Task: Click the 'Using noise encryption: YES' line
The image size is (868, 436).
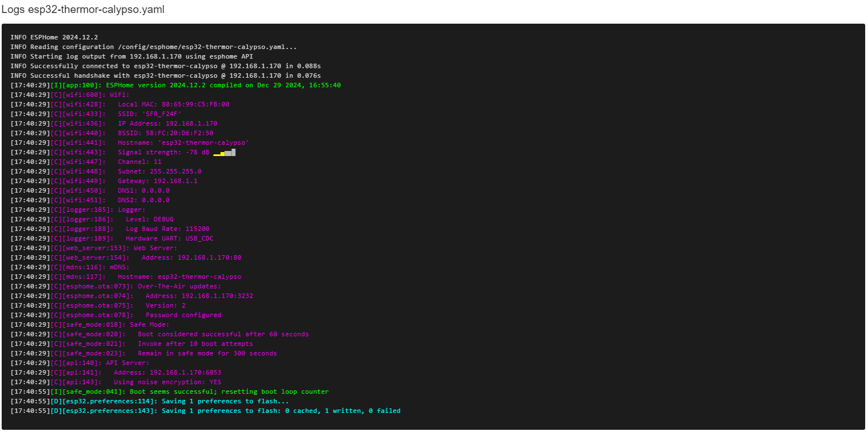Action: click(x=116, y=382)
